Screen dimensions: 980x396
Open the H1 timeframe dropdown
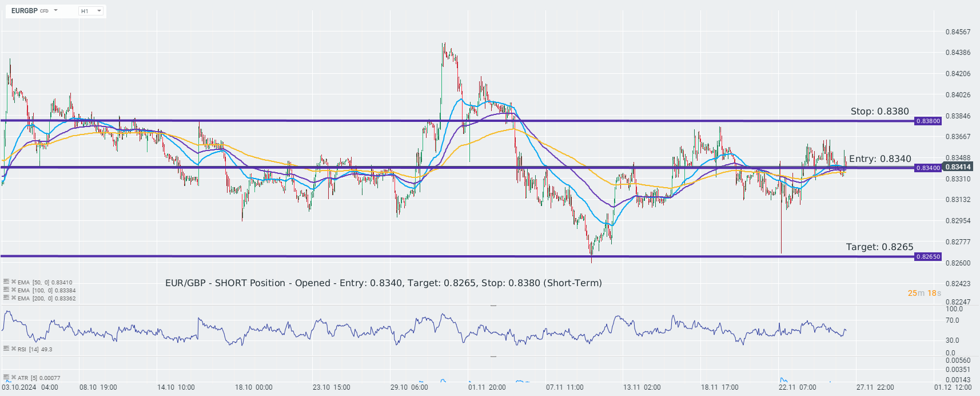click(91, 11)
